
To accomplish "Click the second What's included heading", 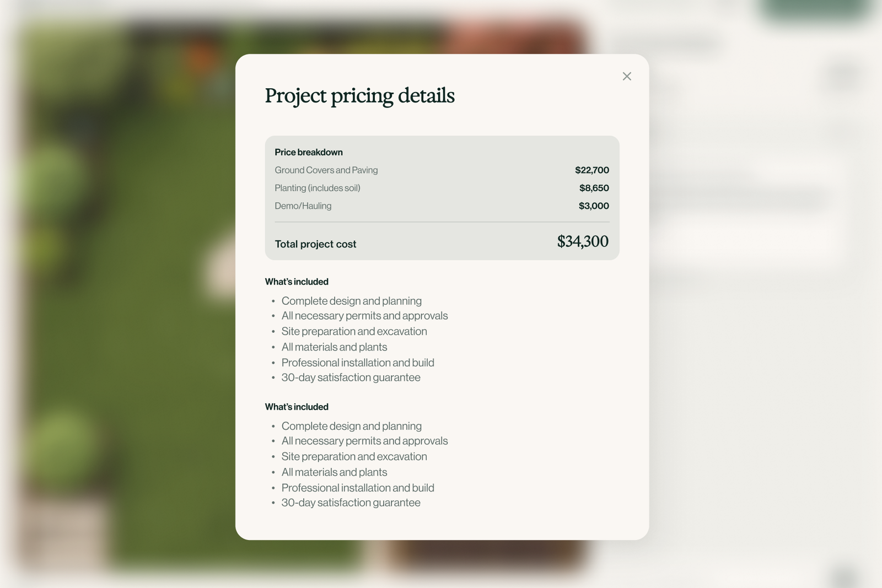I will [297, 407].
